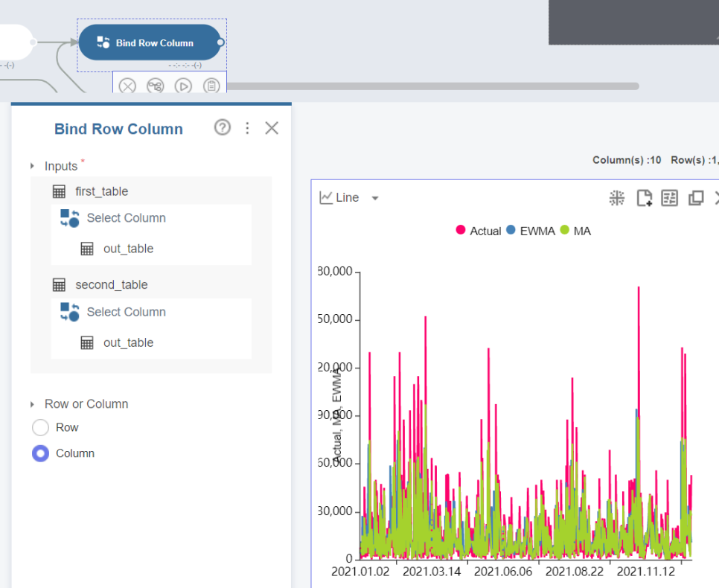Select the Bind Row Column node
The width and height of the screenshot is (719, 588).
[150, 42]
